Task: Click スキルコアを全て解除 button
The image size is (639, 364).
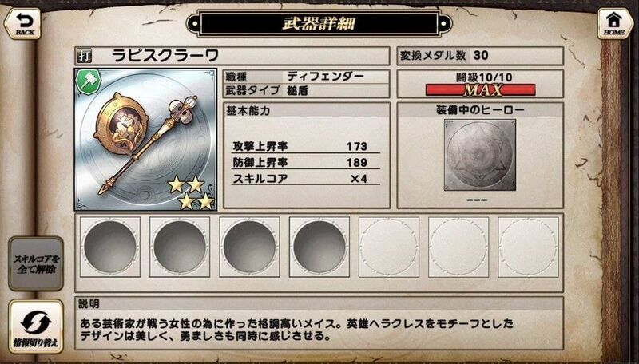Action: [36, 263]
